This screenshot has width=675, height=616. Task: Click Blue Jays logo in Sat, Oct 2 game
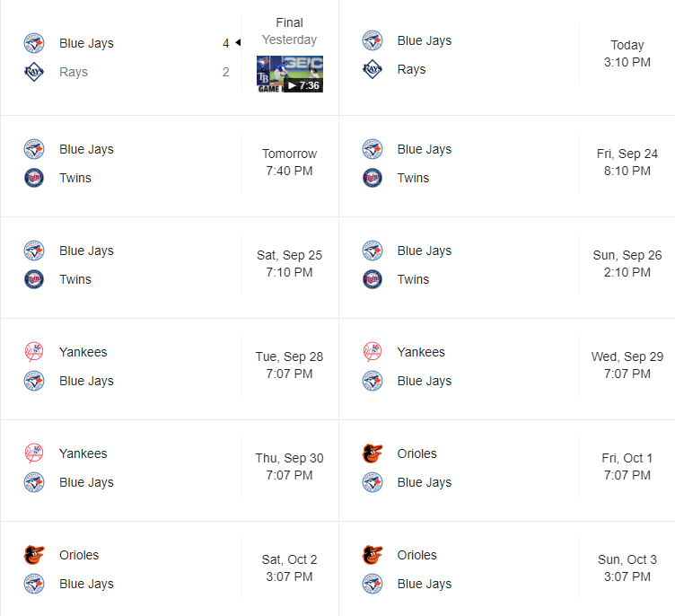click(x=34, y=584)
